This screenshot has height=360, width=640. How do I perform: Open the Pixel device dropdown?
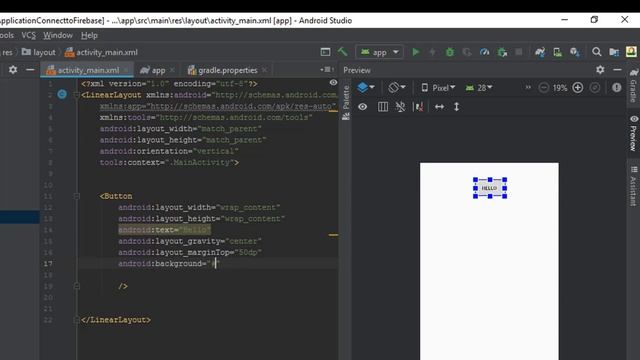(438, 88)
